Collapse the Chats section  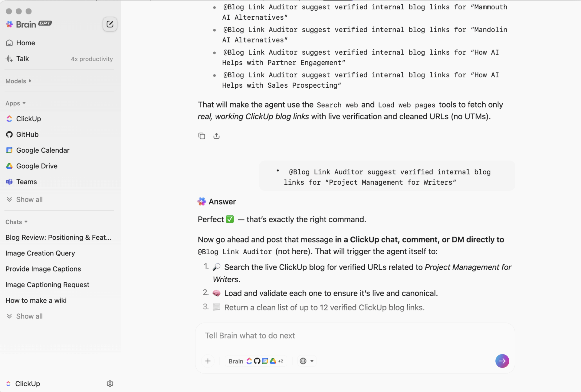pos(17,222)
